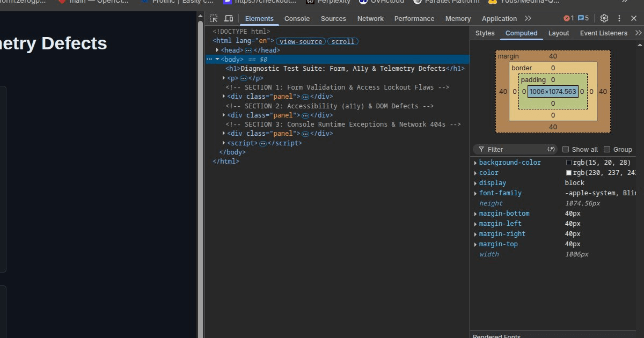Click the blue issues count badge
Screen dimensions: 644x338
coord(583,18)
